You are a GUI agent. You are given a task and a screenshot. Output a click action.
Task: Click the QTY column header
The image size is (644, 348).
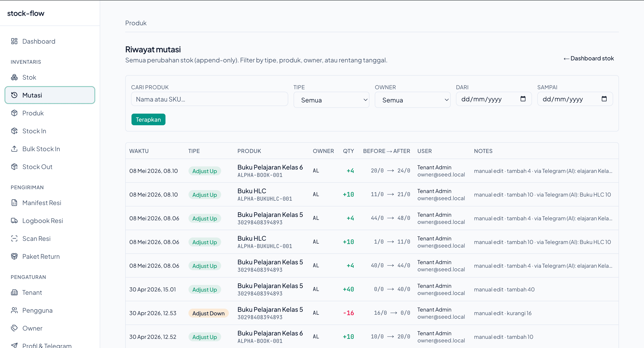tap(348, 151)
